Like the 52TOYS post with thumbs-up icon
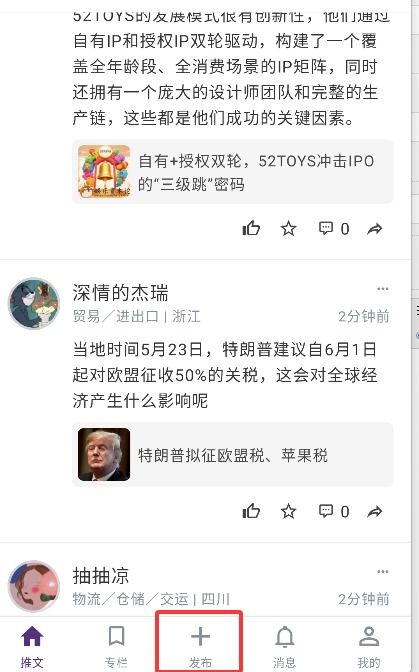 pos(251,228)
